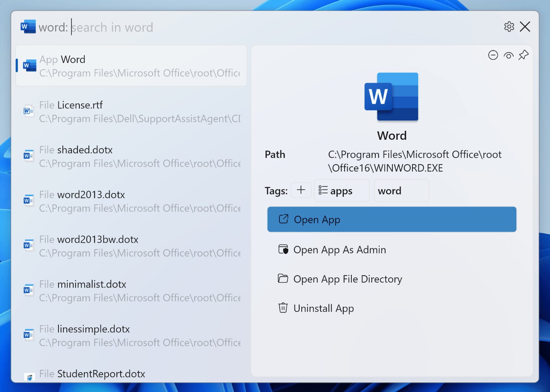Click the apps tag

pyautogui.click(x=342, y=191)
